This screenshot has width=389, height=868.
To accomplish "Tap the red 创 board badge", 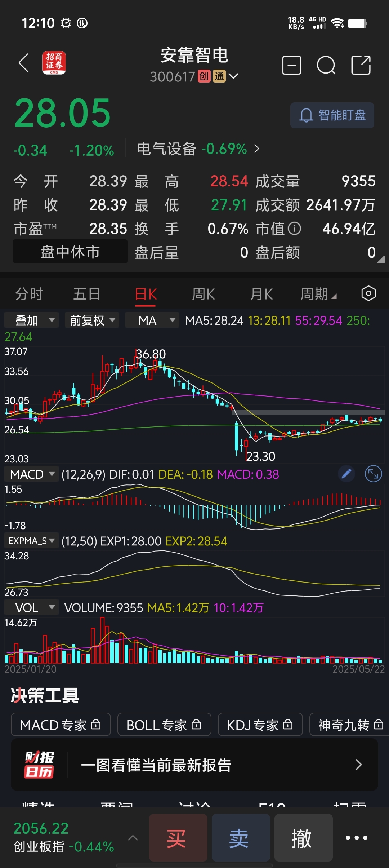I will pyautogui.click(x=204, y=76).
